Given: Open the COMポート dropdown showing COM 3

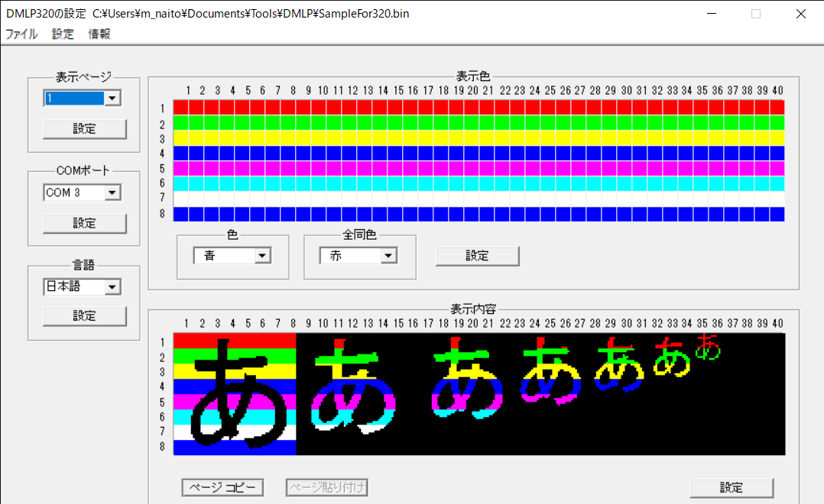Looking at the screenshot, I should click(x=82, y=192).
